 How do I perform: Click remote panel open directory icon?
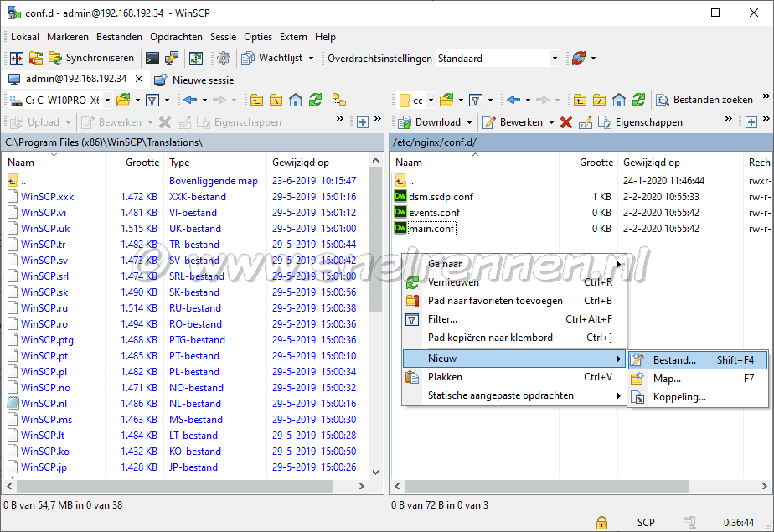446,101
